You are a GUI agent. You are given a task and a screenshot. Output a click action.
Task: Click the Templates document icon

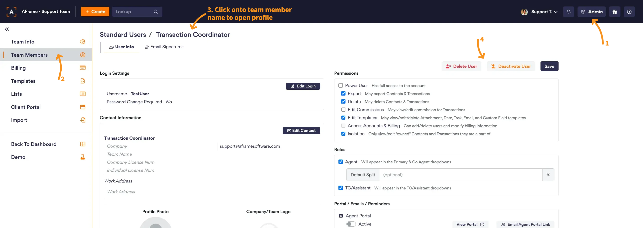click(83, 81)
